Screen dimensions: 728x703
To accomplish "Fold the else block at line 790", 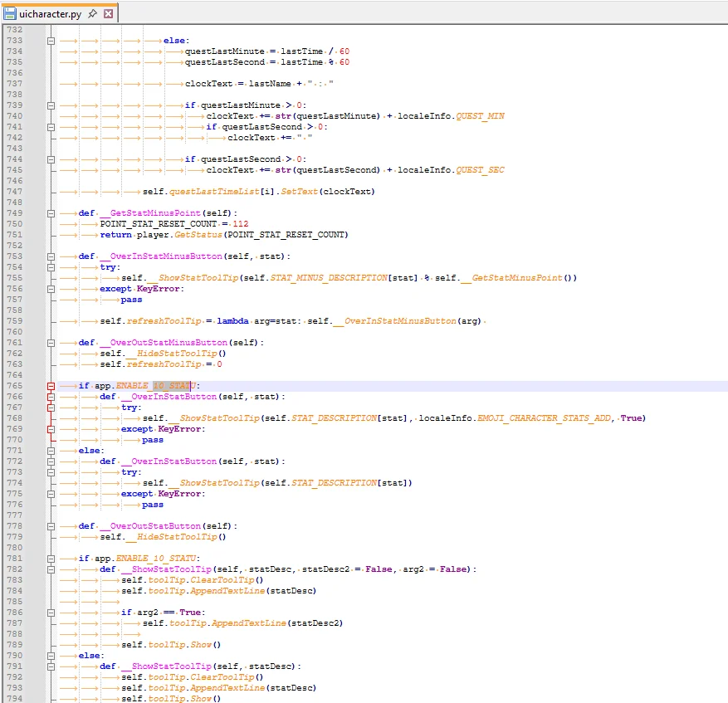I will [51, 656].
